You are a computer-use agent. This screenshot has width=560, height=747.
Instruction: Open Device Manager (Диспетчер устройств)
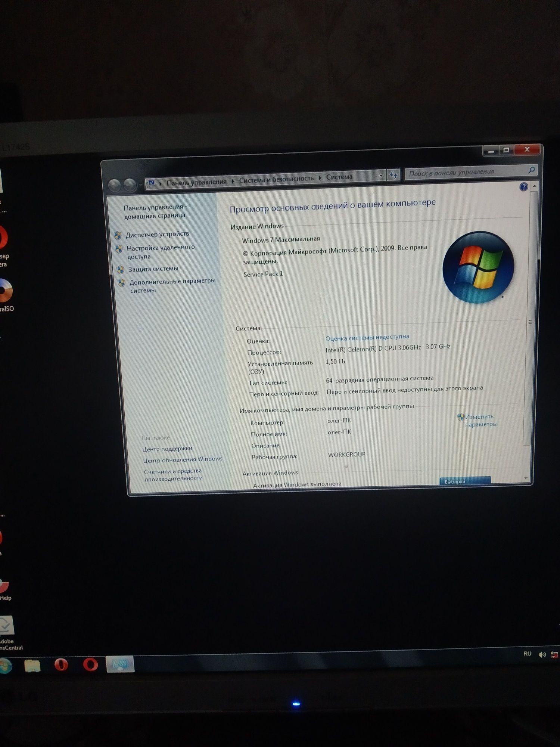(157, 235)
